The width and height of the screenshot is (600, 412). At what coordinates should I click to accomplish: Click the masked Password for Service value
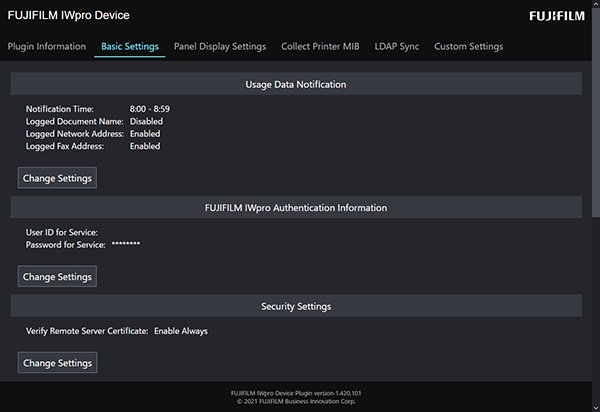(126, 244)
